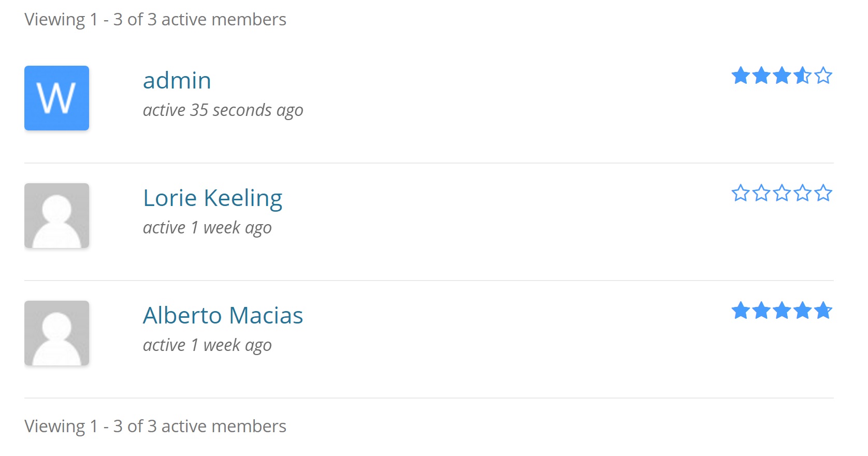Click Lorie Keeling's second empty star
The width and height of the screenshot is (868, 456).
click(761, 193)
